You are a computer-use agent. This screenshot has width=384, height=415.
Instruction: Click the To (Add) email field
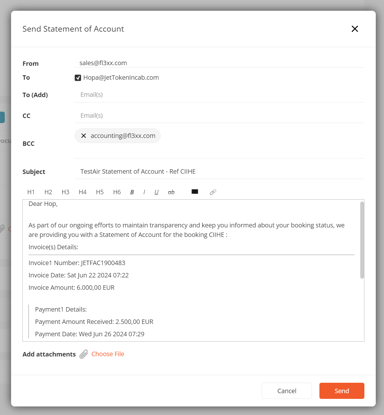219,95
